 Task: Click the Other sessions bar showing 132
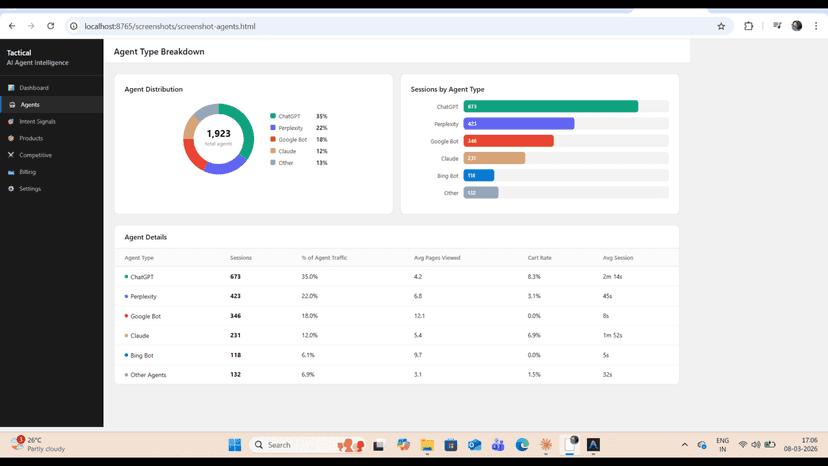point(481,192)
